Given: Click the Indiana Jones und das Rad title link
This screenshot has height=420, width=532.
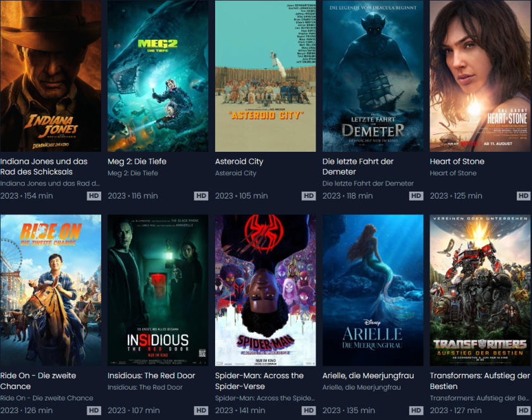Looking at the screenshot, I should pyautogui.click(x=44, y=166).
